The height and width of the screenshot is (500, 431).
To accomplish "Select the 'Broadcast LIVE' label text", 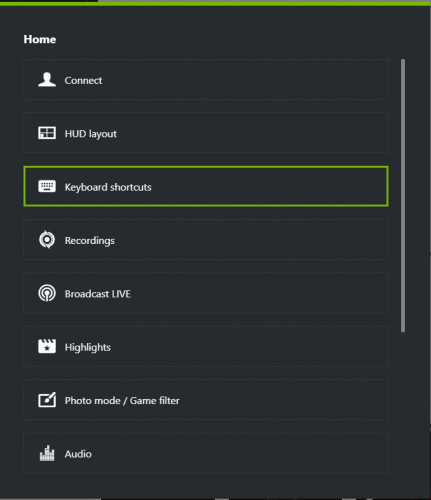I will click(98, 294).
